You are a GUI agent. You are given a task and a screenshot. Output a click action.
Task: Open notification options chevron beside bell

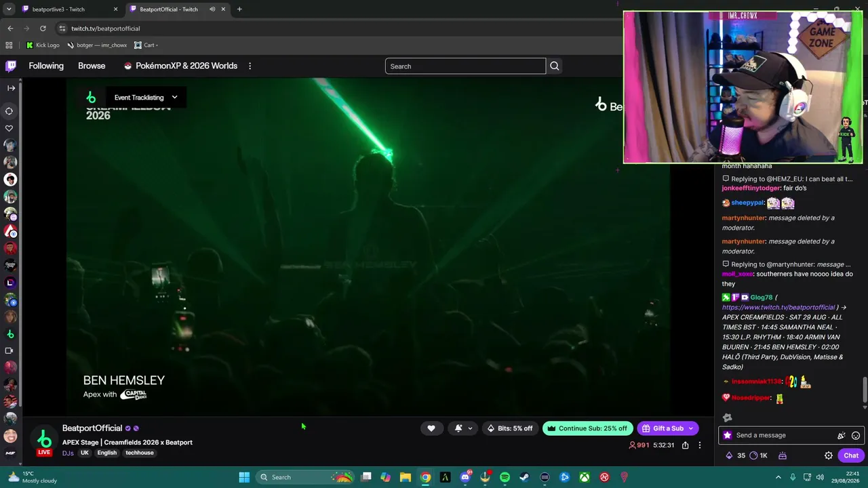[470, 428]
